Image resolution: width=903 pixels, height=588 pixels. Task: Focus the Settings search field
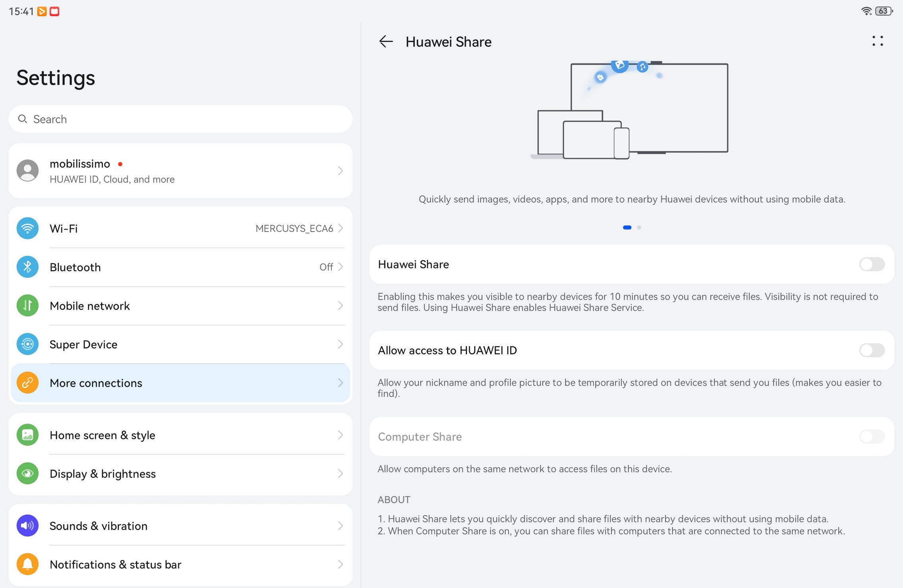pyautogui.click(x=180, y=119)
